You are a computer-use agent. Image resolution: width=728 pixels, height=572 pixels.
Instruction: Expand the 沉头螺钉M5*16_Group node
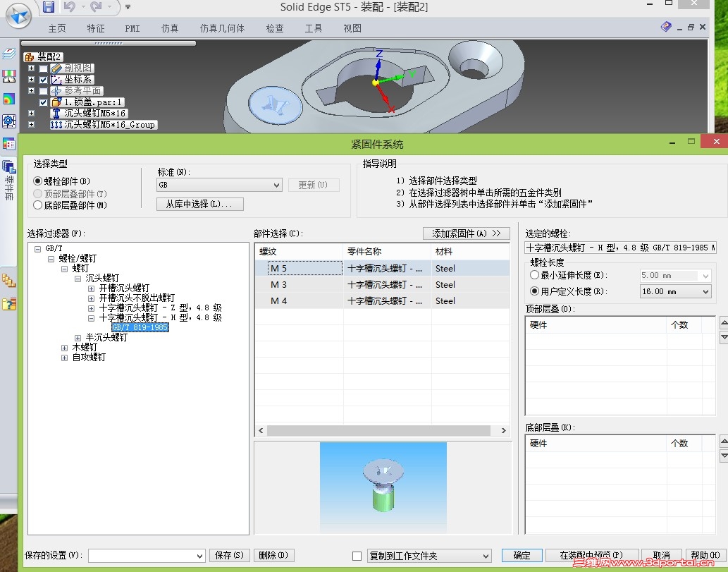tap(31, 125)
